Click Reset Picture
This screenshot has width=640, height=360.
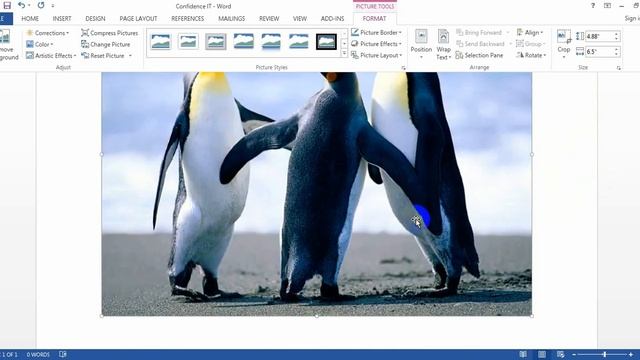[x=103, y=56]
